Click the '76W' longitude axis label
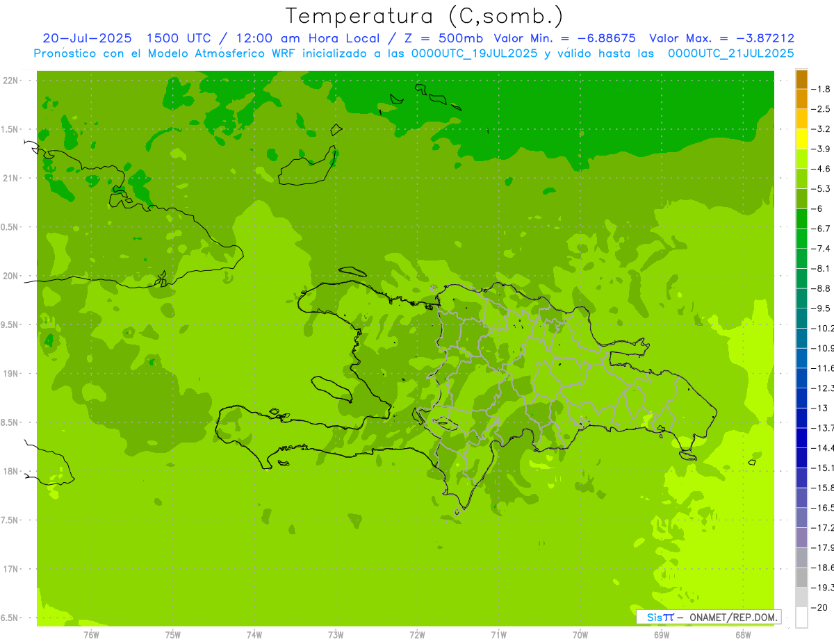The image size is (834, 644). [91, 635]
